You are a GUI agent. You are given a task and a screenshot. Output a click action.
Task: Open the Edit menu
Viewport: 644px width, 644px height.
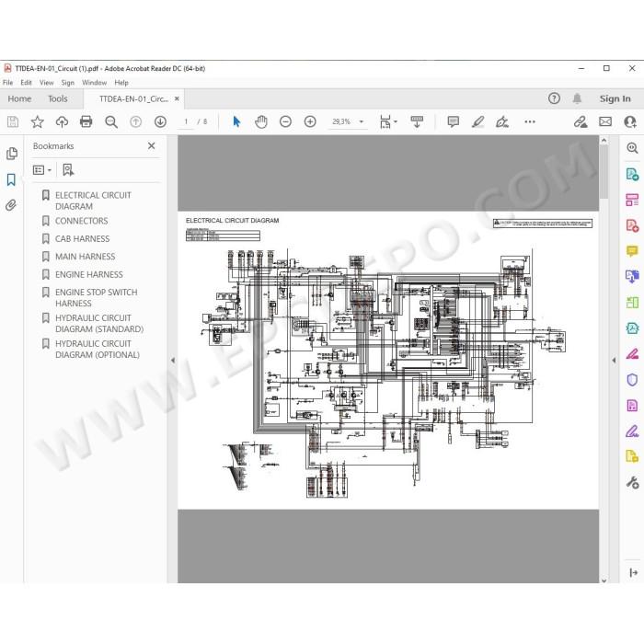coord(26,83)
